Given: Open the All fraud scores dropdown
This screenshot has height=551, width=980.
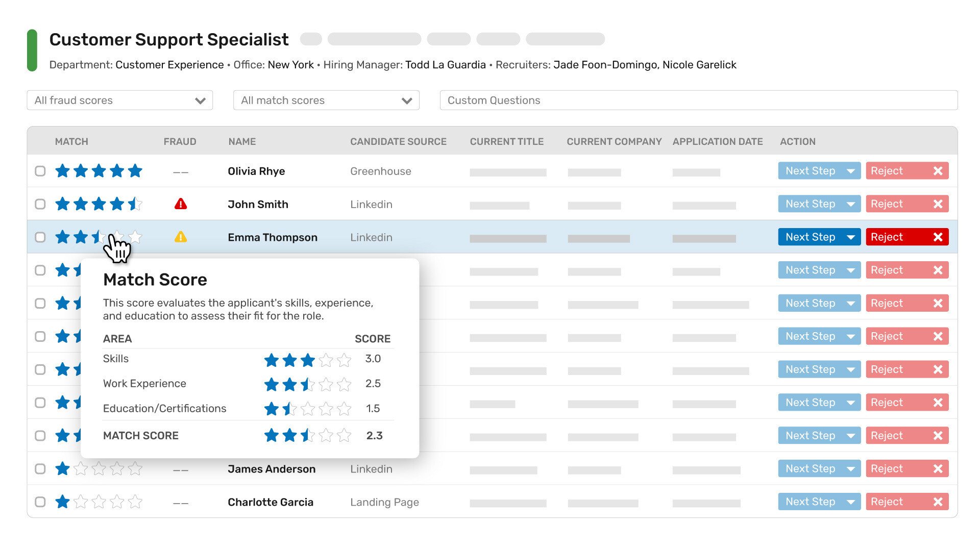Looking at the screenshot, I should pyautogui.click(x=119, y=101).
